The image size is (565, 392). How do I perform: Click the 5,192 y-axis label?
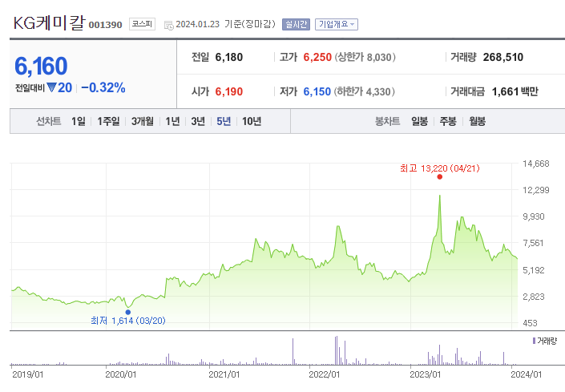coord(534,270)
